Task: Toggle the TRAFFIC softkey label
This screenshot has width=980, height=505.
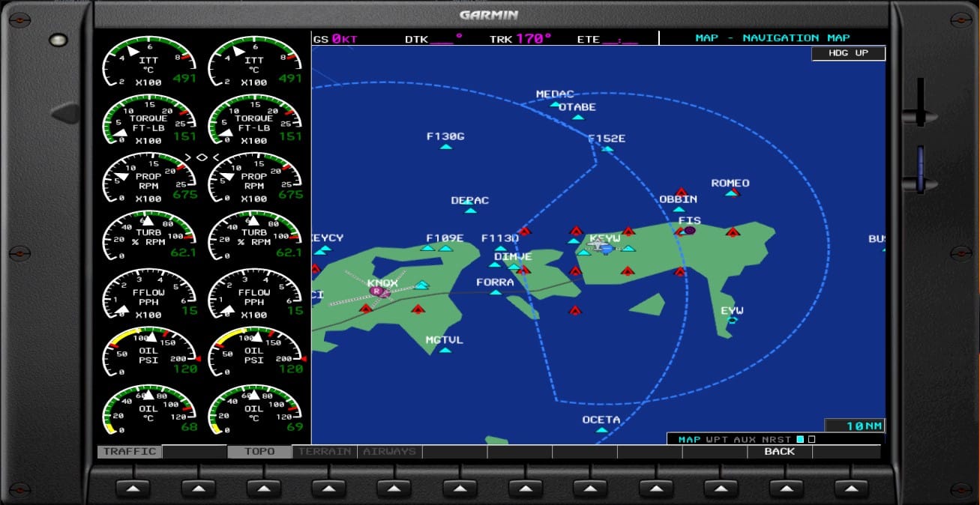Action: 130,452
